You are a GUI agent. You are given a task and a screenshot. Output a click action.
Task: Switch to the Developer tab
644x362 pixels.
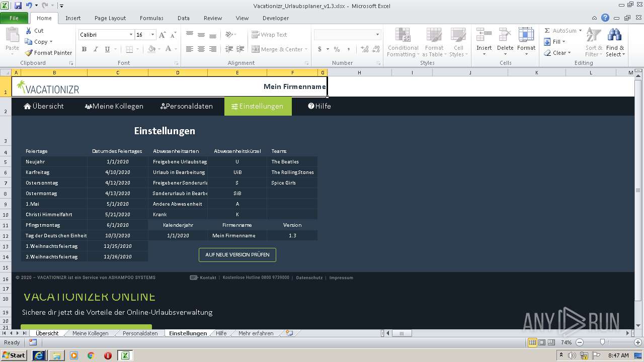pyautogui.click(x=276, y=18)
